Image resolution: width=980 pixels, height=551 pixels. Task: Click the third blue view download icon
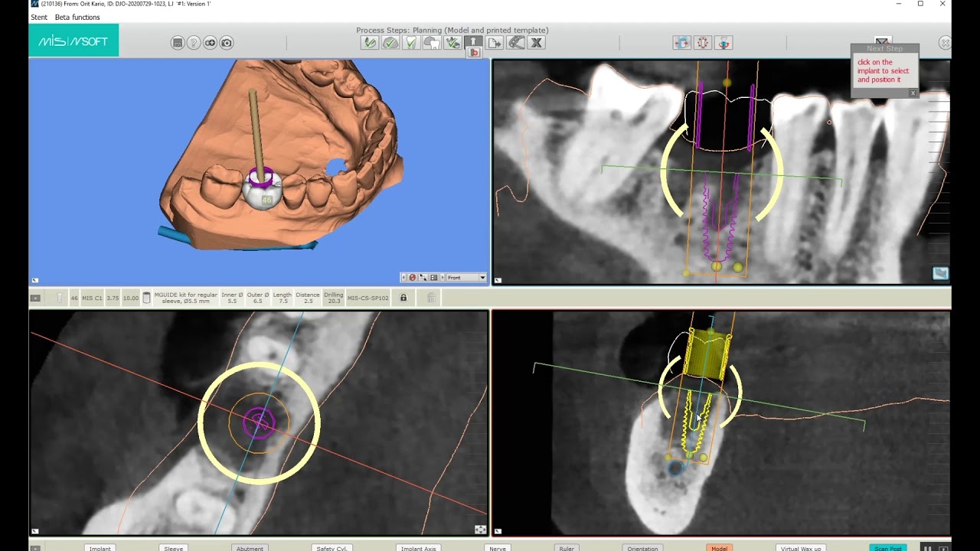(724, 43)
